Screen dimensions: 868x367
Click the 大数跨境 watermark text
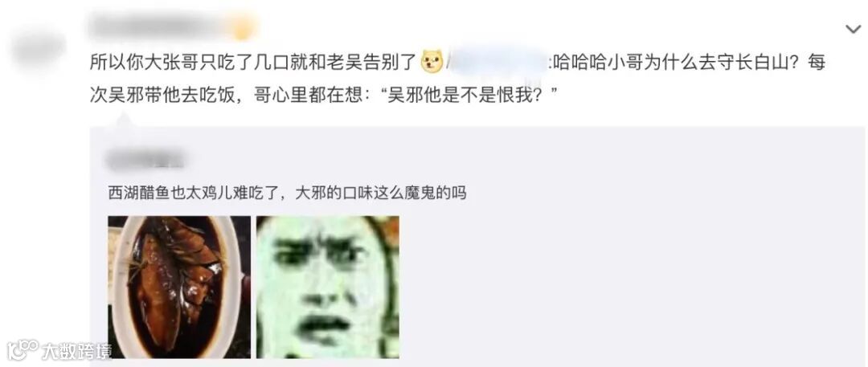(x=76, y=351)
